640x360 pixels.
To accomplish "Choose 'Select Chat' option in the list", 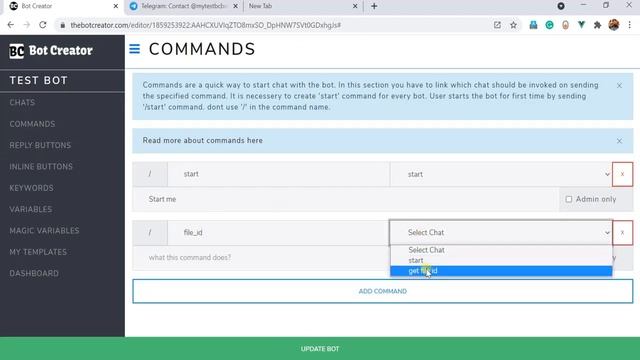I will pos(501,250).
